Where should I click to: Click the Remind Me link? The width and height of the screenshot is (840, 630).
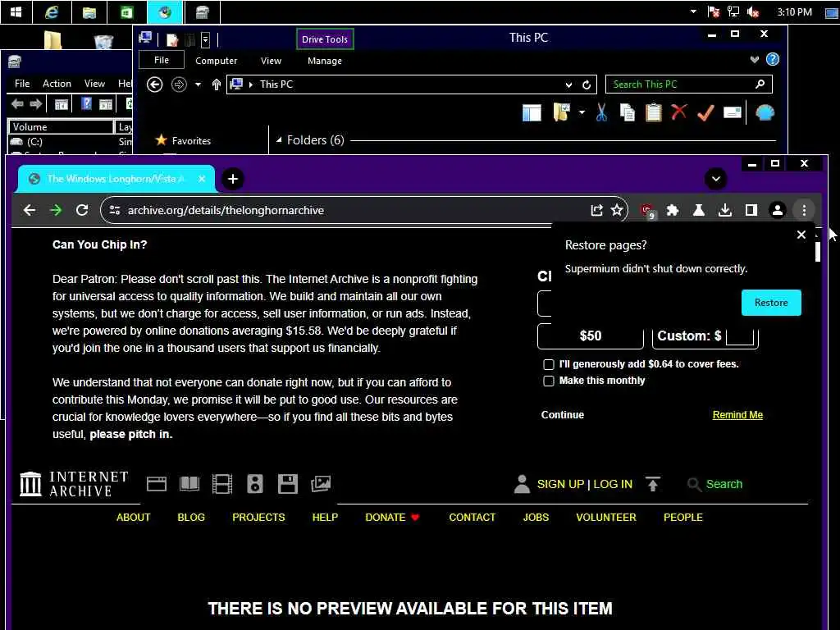737,414
